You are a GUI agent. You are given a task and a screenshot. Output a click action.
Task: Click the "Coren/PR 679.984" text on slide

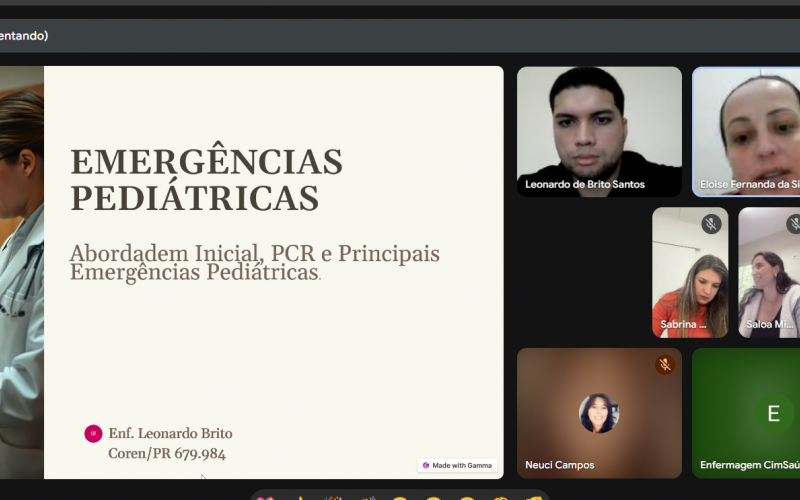(167, 454)
